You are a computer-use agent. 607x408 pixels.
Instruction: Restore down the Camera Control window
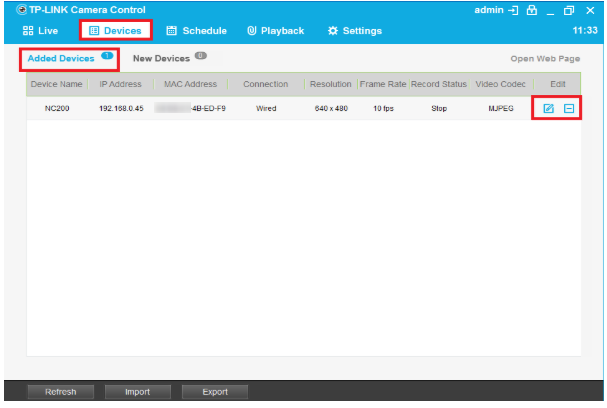(569, 10)
